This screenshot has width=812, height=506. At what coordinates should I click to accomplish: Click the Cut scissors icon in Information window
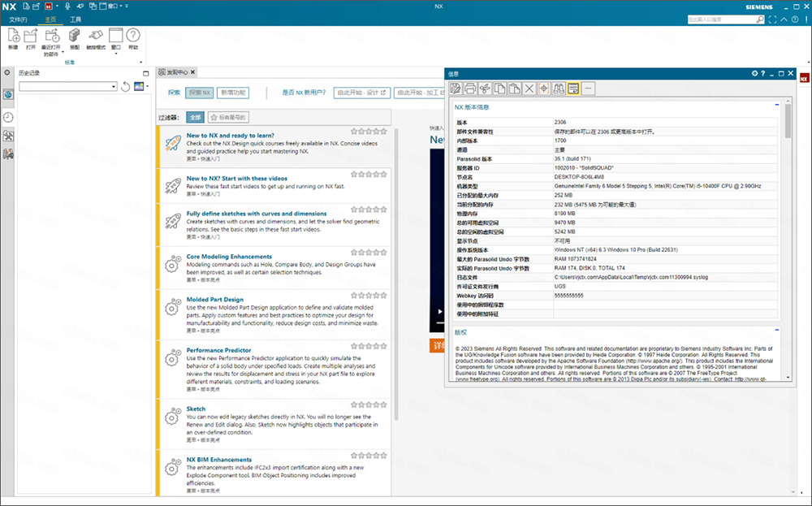point(485,89)
